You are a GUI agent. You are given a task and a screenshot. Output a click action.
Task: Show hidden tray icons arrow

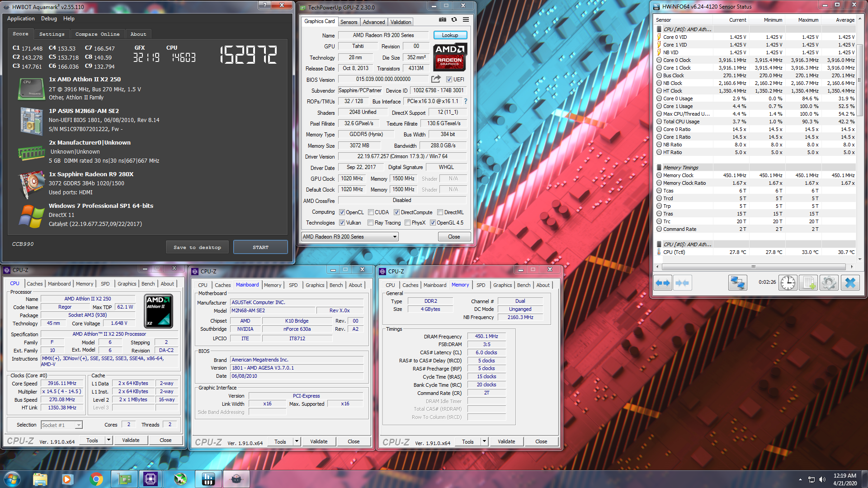pos(800,479)
